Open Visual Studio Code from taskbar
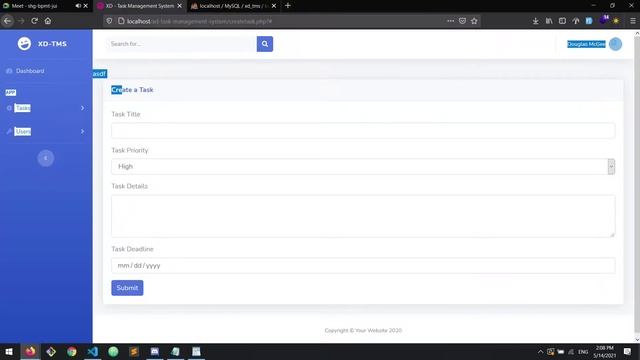Screen dimensions: 640x360 click(x=93, y=351)
